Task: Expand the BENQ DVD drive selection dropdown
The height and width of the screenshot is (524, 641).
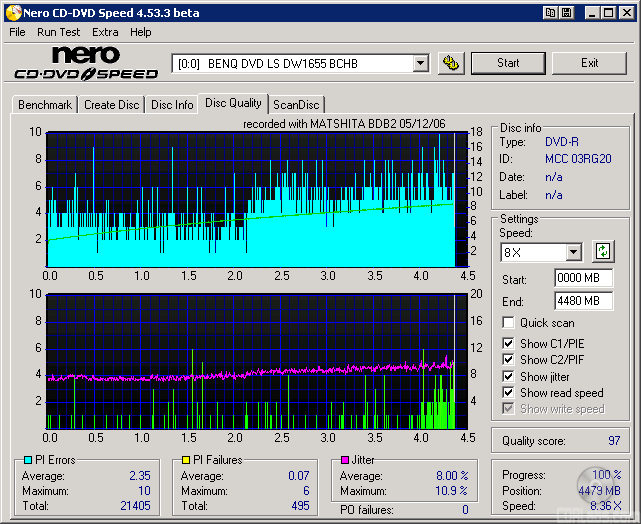Action: 420,63
